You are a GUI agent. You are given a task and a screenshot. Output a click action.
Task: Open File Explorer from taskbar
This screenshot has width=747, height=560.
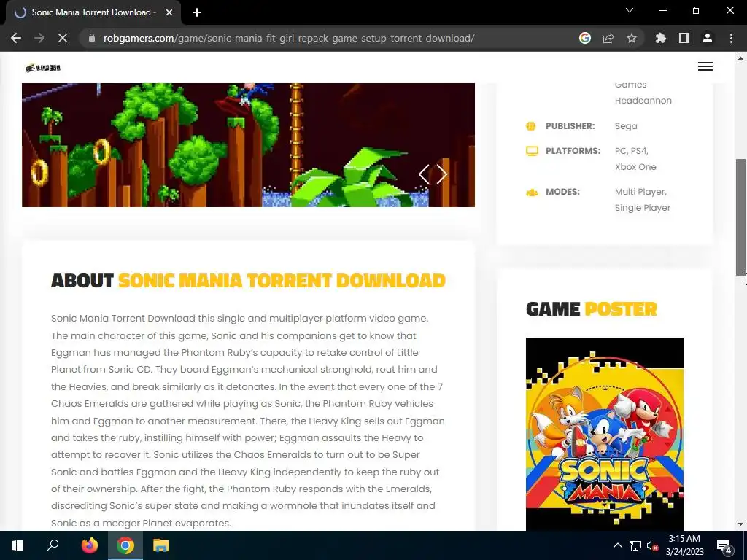161,545
